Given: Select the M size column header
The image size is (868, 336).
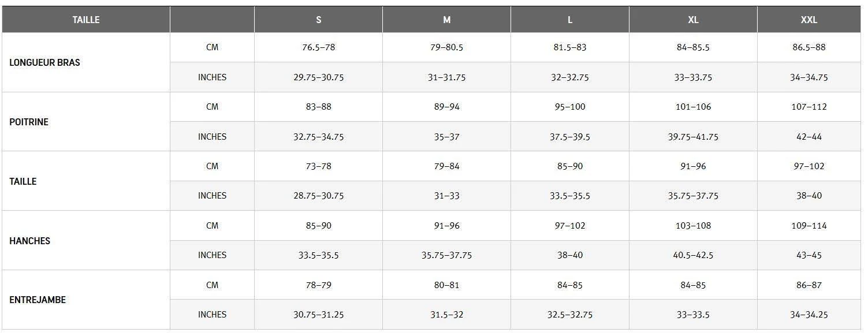Looking at the screenshot, I should pyautogui.click(x=446, y=20).
